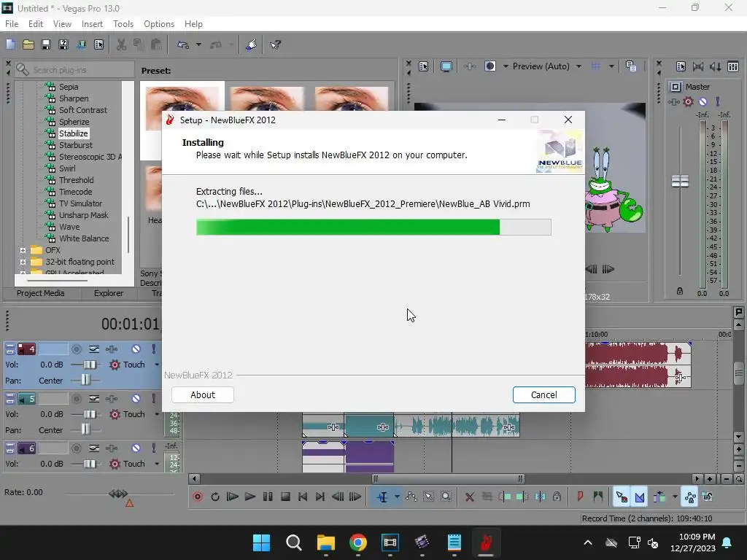Select the White Balance plug-in
The width and height of the screenshot is (747, 560).
(84, 238)
